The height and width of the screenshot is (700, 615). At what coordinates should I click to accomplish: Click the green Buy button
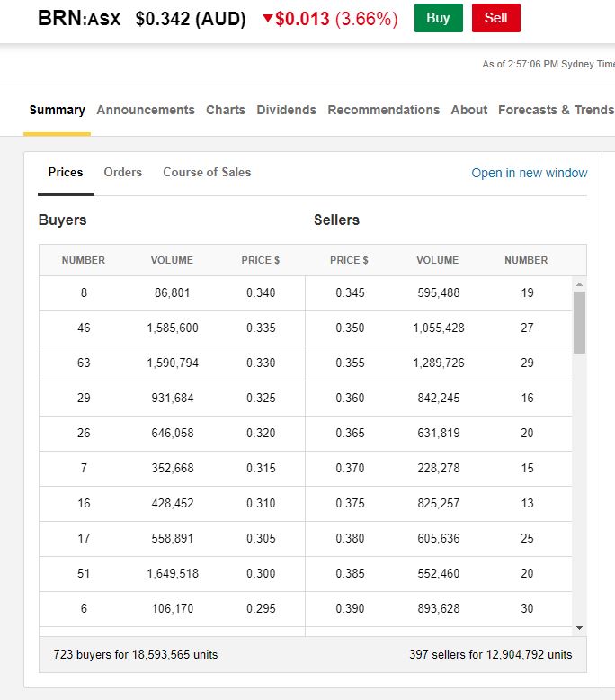438,18
